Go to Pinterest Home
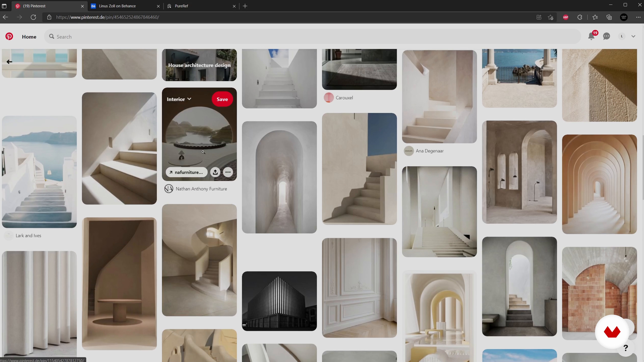Screen dimensions: 644x362 coord(29,37)
